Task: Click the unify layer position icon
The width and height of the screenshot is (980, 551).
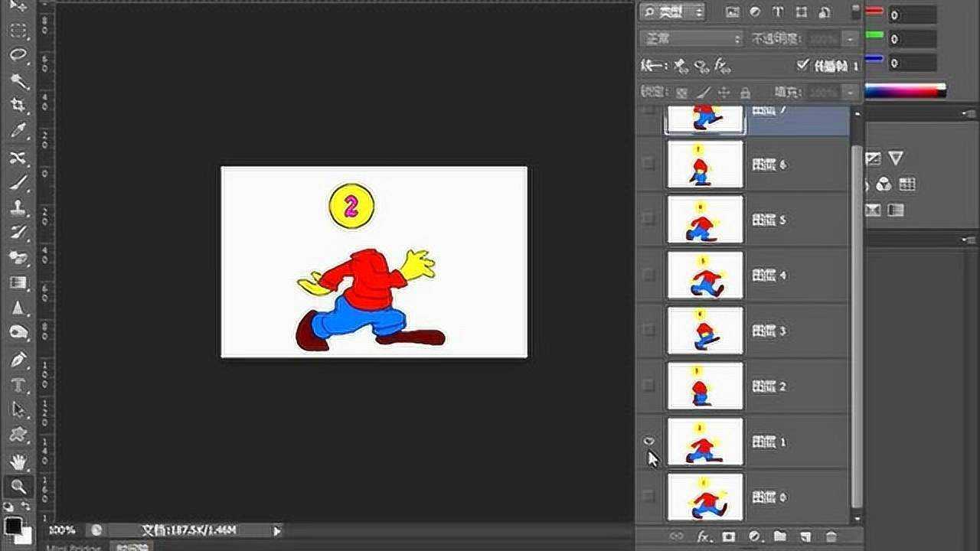Action: [681, 67]
